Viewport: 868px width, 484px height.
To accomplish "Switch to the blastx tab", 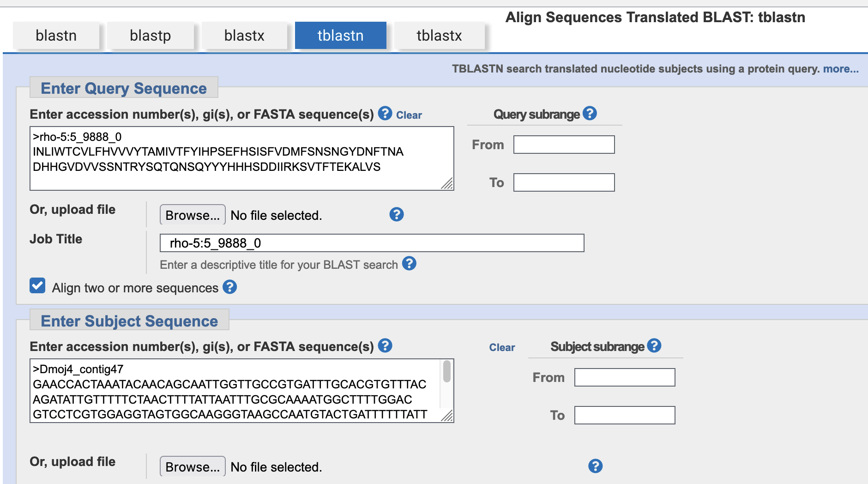I will click(x=244, y=36).
